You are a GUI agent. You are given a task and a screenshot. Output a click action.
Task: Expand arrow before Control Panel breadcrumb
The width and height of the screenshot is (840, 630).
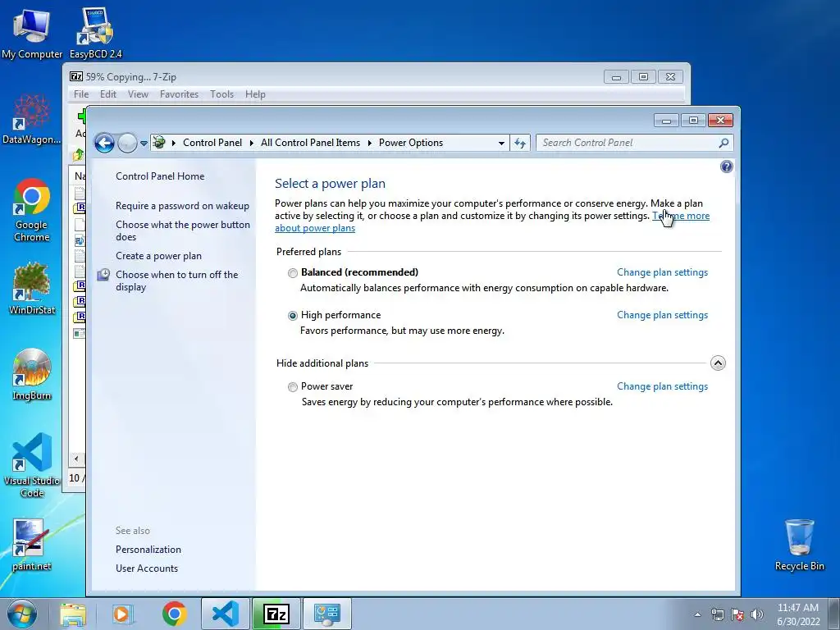tap(174, 143)
